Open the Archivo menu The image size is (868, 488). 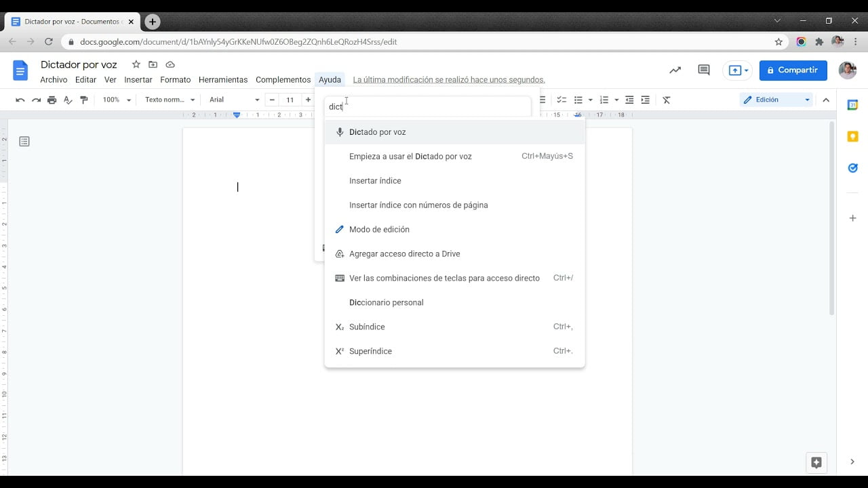coord(54,80)
